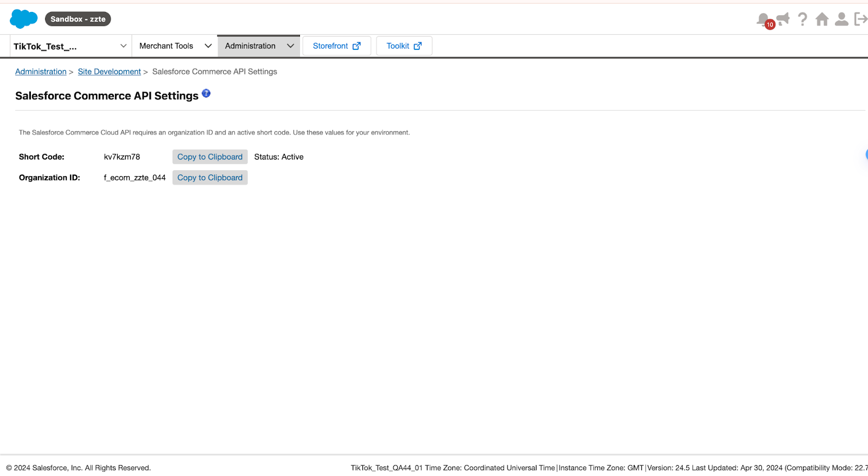Open the Toolkit link
Image resolution: width=868 pixels, height=476 pixels.
(404, 46)
